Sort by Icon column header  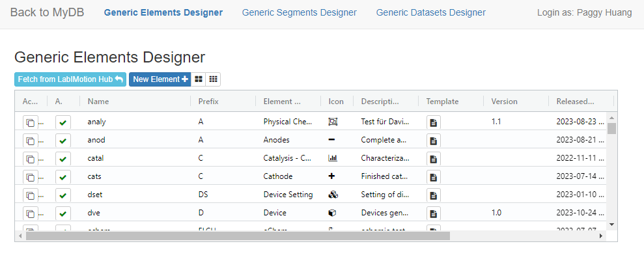(337, 102)
